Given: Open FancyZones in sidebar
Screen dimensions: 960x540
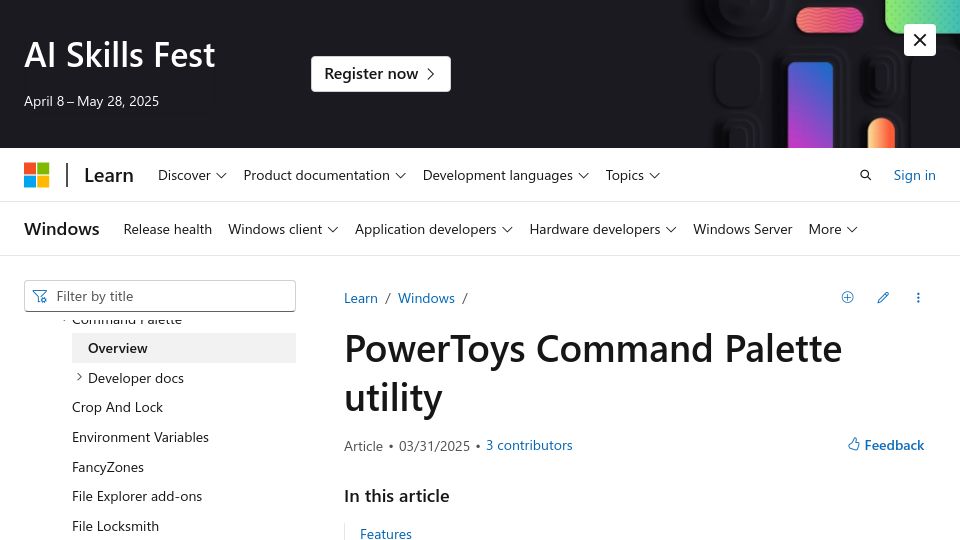Looking at the screenshot, I should (108, 467).
